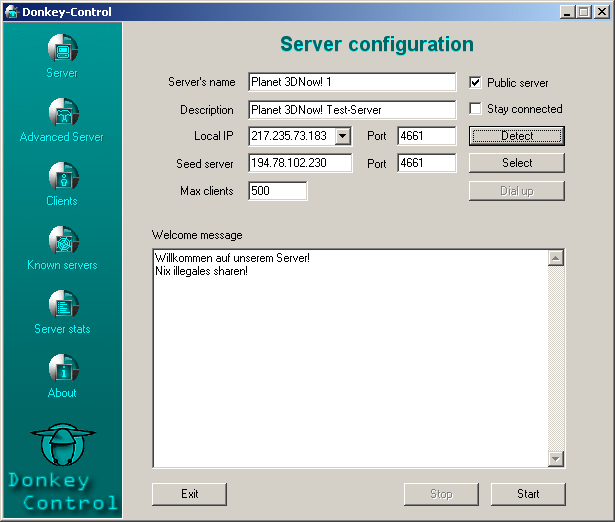
Task: Open the Server section icon
Action: click(63, 48)
